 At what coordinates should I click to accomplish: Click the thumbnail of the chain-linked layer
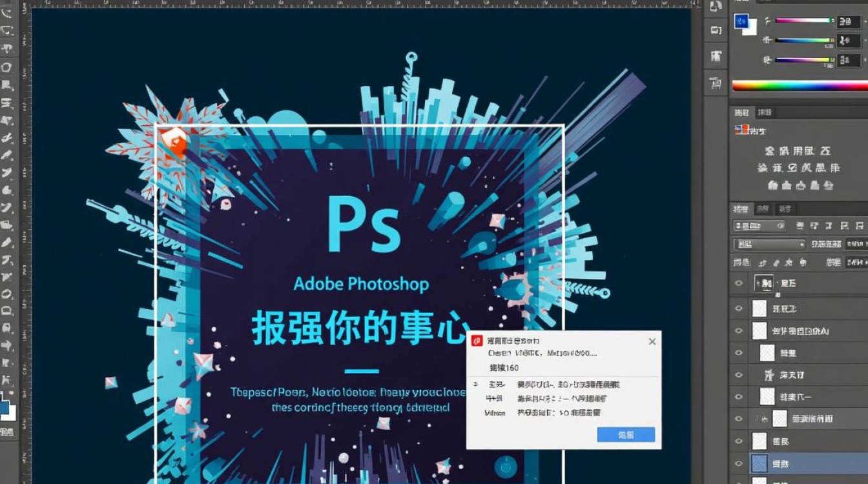coord(780,418)
